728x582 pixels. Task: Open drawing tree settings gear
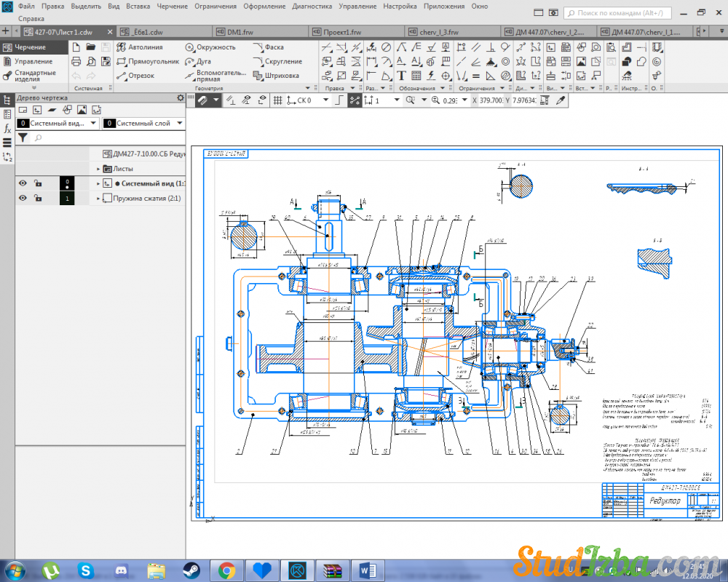click(x=181, y=97)
